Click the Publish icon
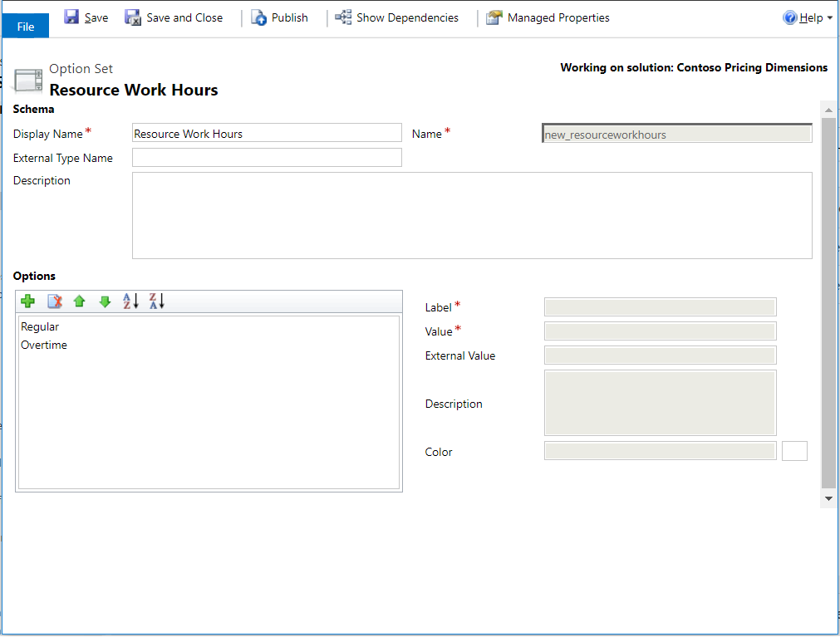 (258, 17)
